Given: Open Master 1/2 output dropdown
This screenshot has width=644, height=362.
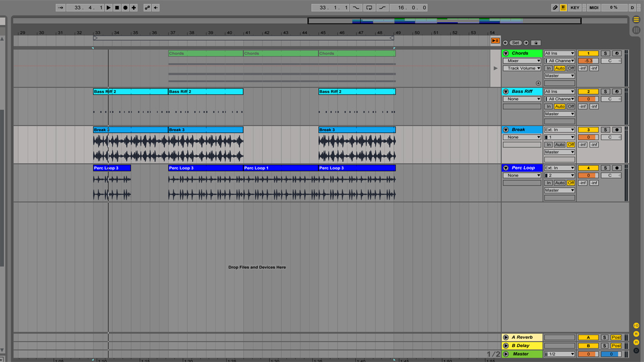Looking at the screenshot, I should click(560, 354).
